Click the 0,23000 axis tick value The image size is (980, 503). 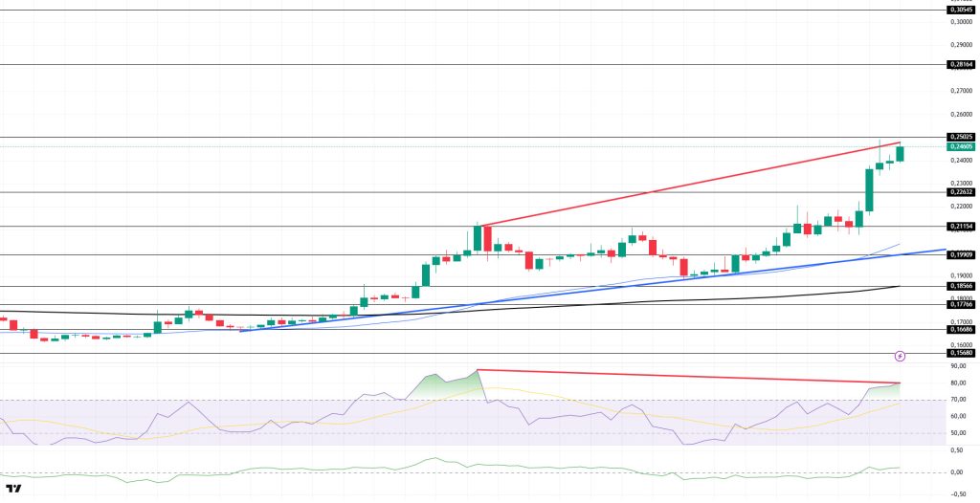[x=961, y=184]
